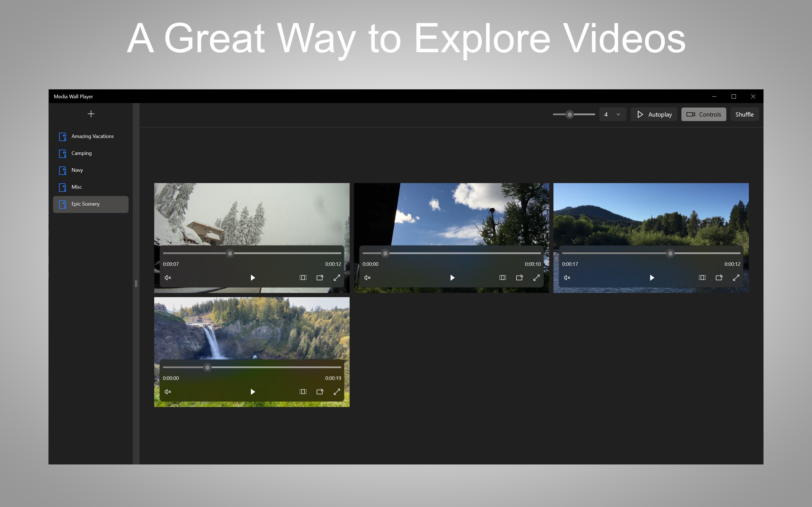Image resolution: width=812 pixels, height=507 pixels.
Task: Click the Shuffle button
Action: pyautogui.click(x=744, y=114)
